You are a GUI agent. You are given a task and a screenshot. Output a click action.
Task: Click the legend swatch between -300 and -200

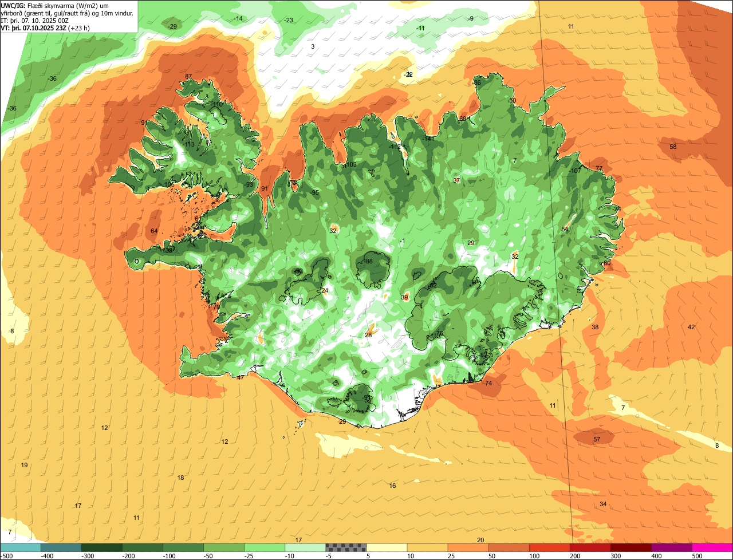[x=101, y=547]
